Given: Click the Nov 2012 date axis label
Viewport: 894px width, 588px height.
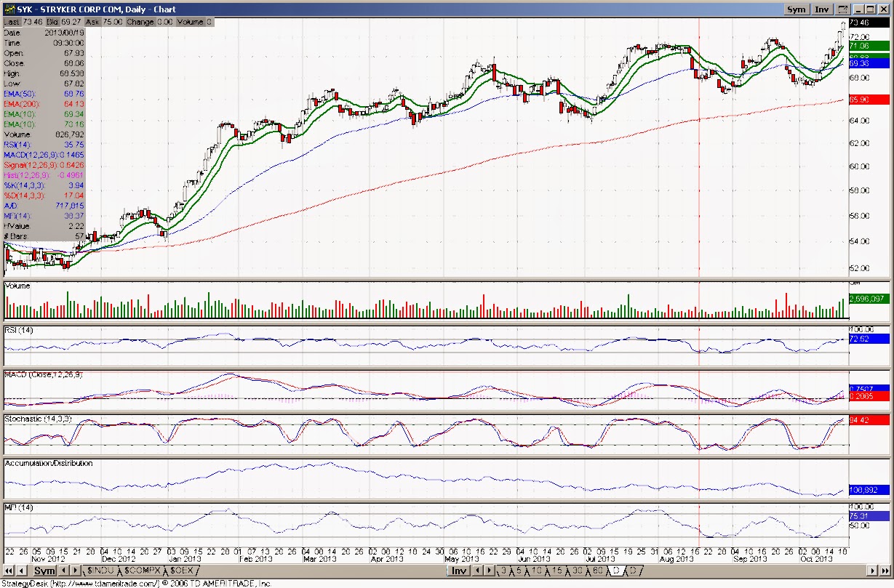Looking at the screenshot, I should [x=49, y=559].
